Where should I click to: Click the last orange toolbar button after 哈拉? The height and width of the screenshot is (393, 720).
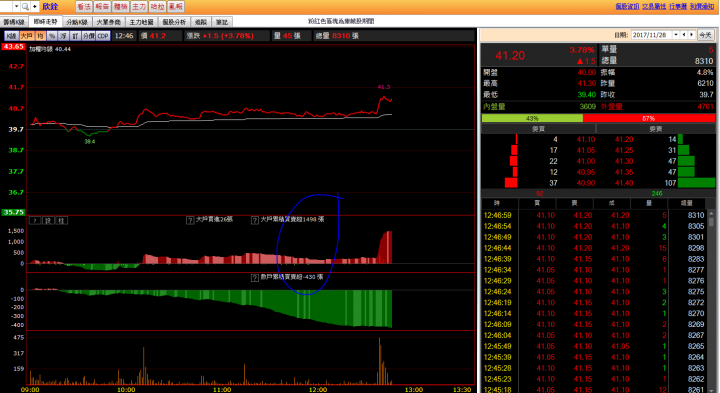click(175, 6)
